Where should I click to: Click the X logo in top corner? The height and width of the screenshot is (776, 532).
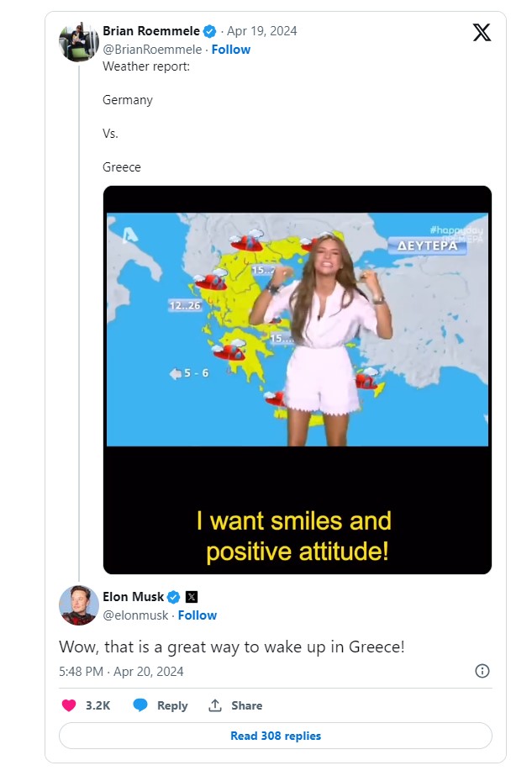(482, 33)
